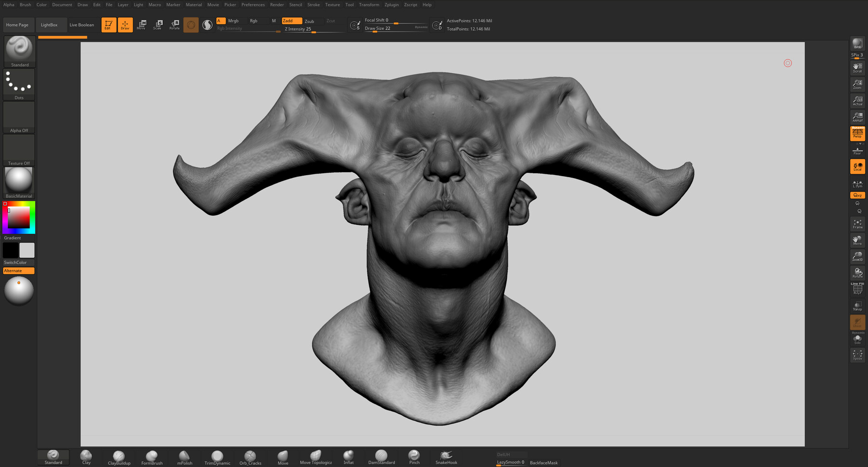The height and width of the screenshot is (467, 868).
Task: Click the Scale transform icon
Action: click(158, 25)
